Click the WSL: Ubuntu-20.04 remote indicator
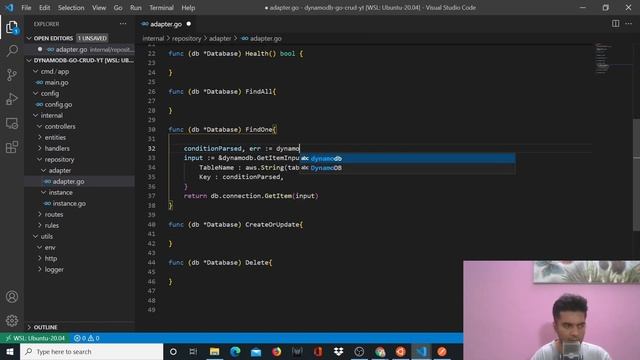The image size is (640, 360). (x=35, y=338)
